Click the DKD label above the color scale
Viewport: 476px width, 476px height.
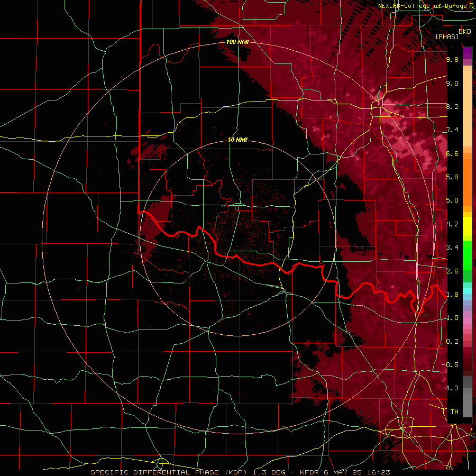point(464,32)
